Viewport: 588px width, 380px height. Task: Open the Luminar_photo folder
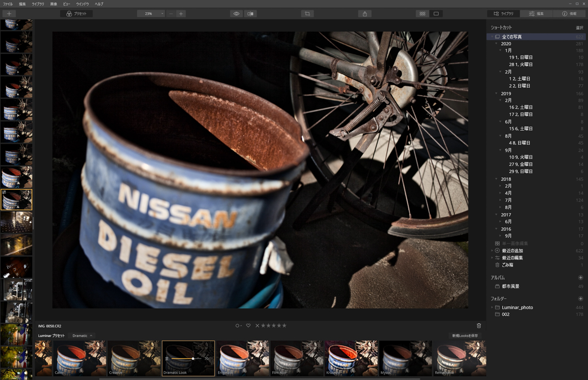[x=538, y=308]
